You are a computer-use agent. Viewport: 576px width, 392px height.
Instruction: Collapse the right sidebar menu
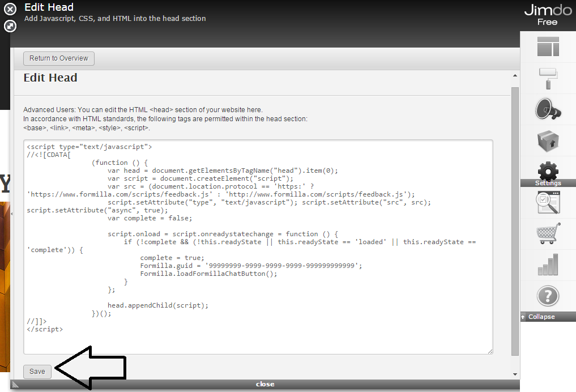click(548, 317)
